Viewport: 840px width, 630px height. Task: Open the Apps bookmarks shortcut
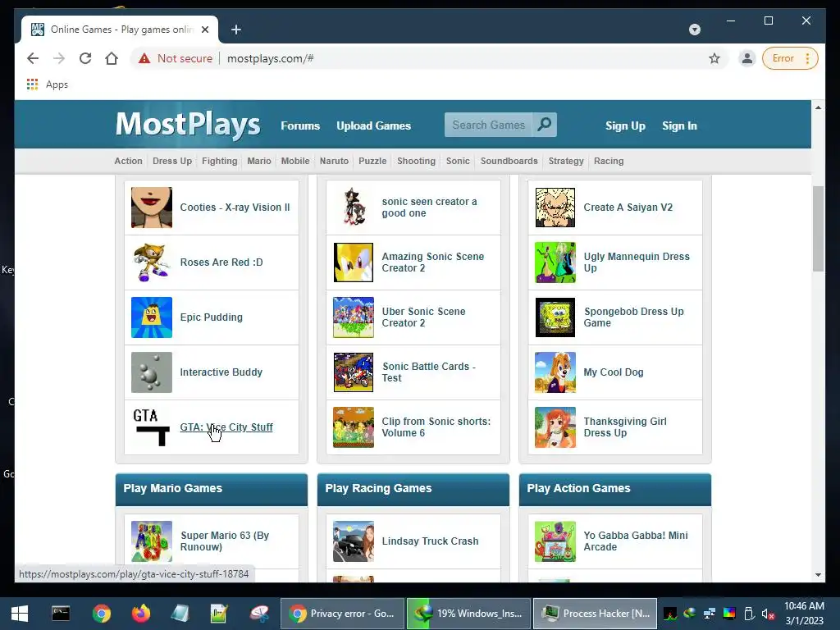48,84
